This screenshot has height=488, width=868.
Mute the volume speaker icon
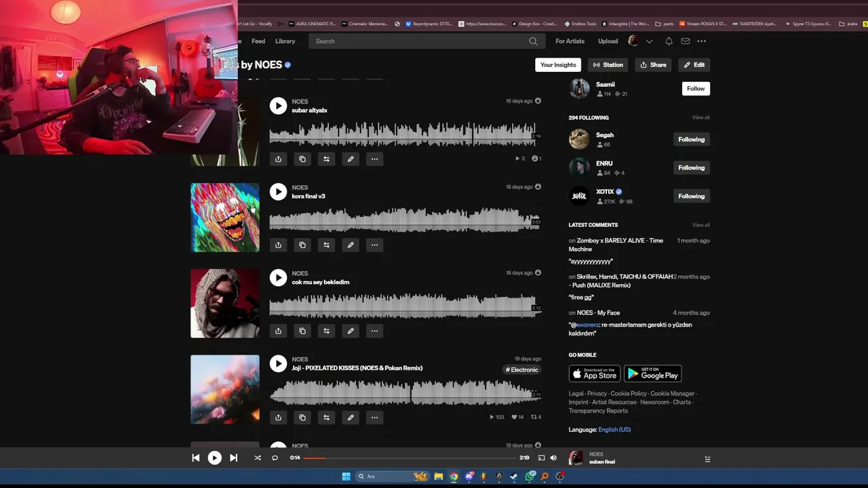coord(553,458)
